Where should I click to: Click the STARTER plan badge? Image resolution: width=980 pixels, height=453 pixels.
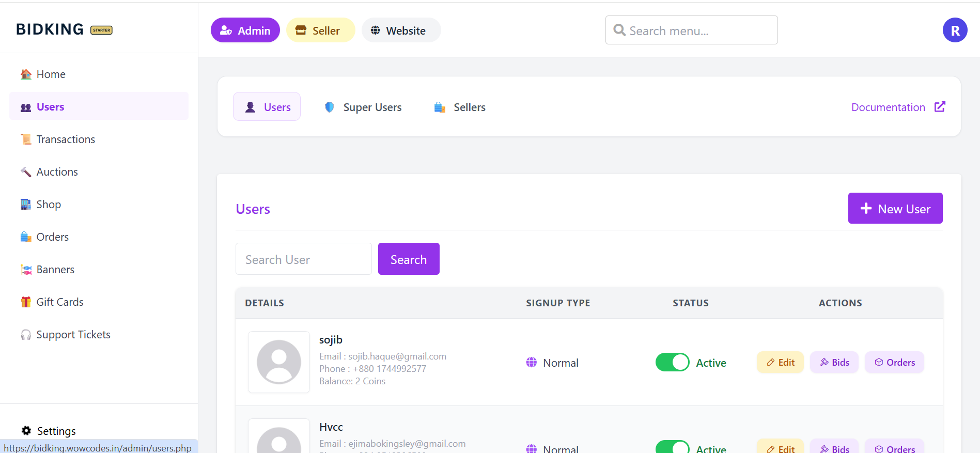click(x=101, y=30)
